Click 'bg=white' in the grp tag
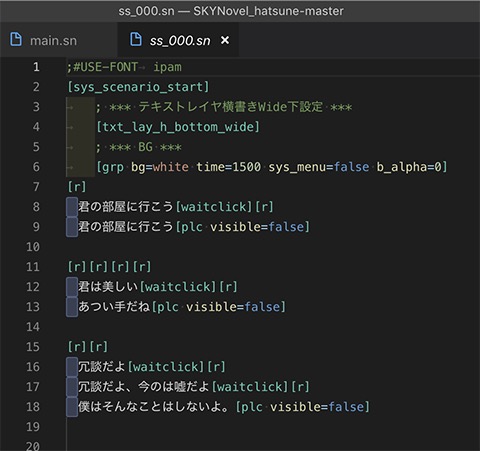The width and height of the screenshot is (480, 451). (x=159, y=167)
